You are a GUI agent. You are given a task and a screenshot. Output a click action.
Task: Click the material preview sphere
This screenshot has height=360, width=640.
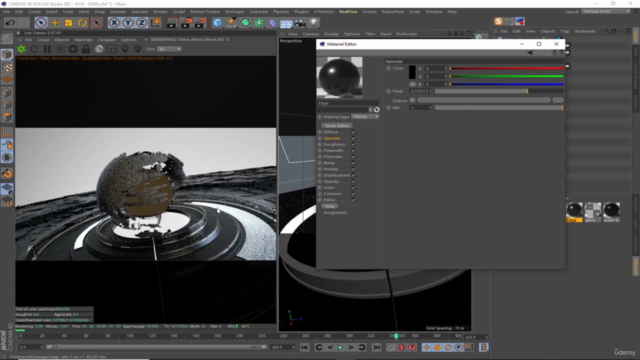point(340,77)
